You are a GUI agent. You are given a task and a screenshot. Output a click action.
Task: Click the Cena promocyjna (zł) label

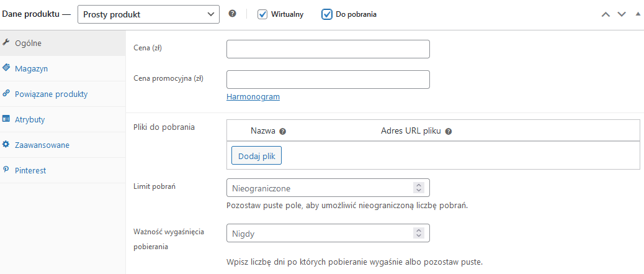(x=169, y=78)
